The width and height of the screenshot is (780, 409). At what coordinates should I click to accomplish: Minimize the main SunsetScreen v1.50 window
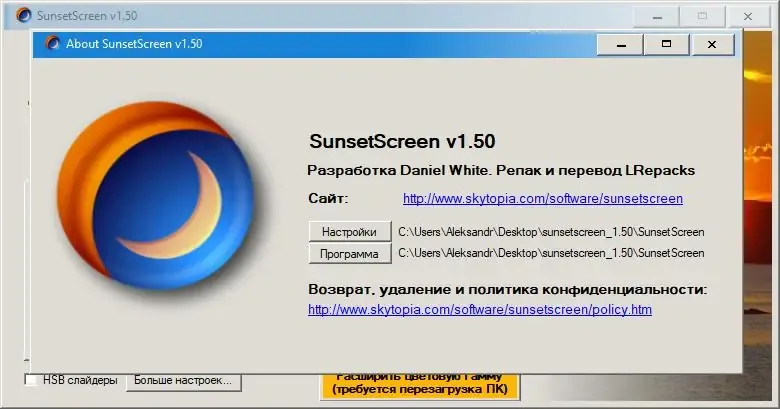tap(657, 16)
